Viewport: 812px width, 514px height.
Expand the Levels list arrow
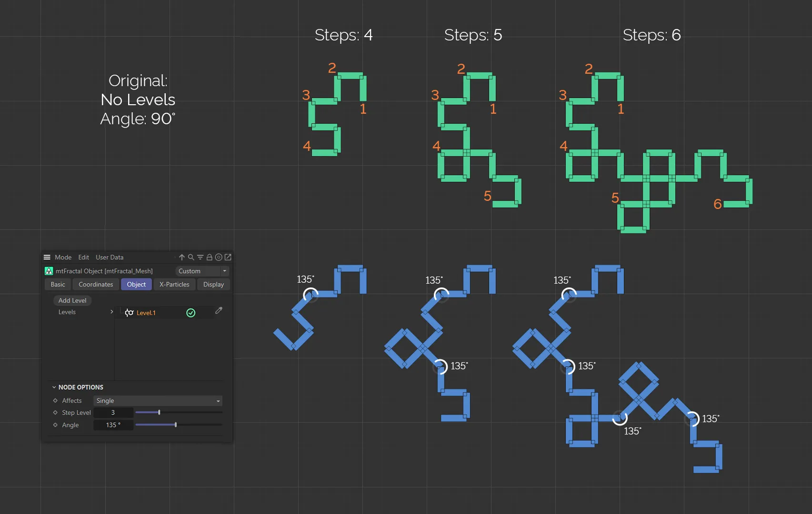[112, 312]
